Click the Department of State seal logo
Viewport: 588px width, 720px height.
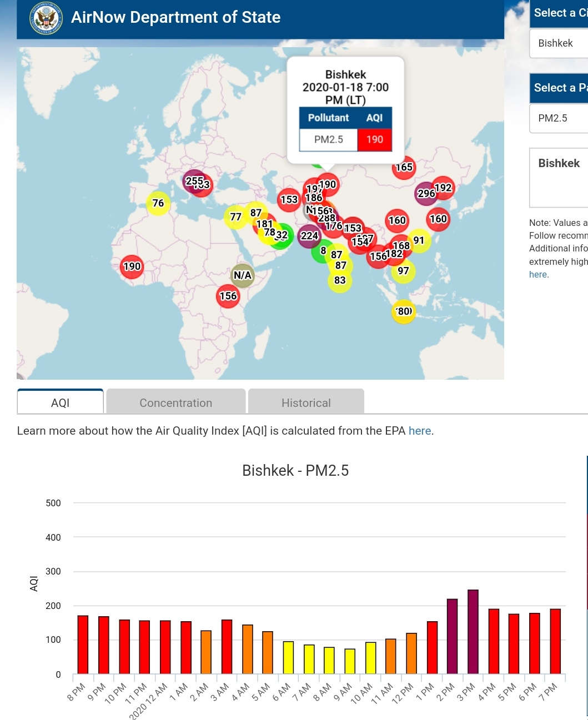[x=46, y=18]
